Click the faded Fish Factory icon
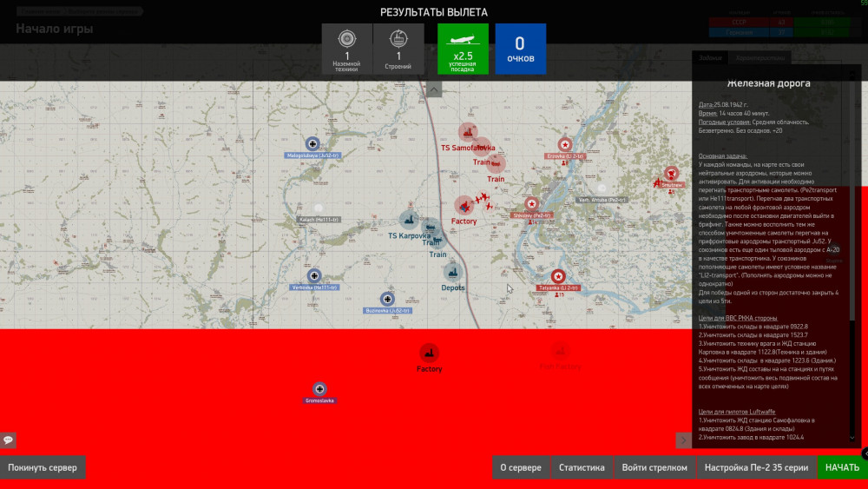 560,351
